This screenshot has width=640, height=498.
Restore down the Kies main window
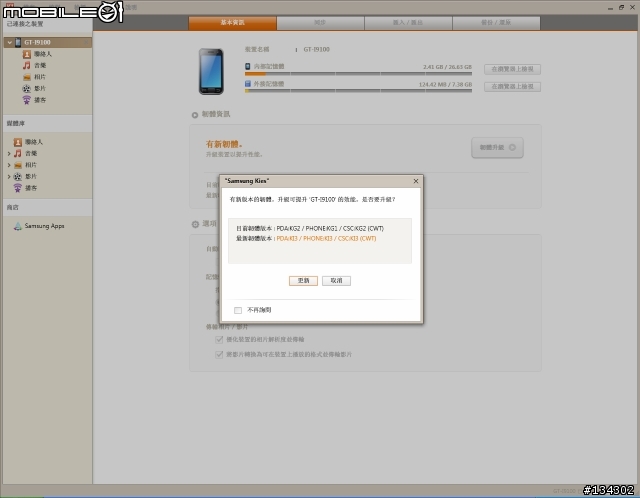pos(621,7)
